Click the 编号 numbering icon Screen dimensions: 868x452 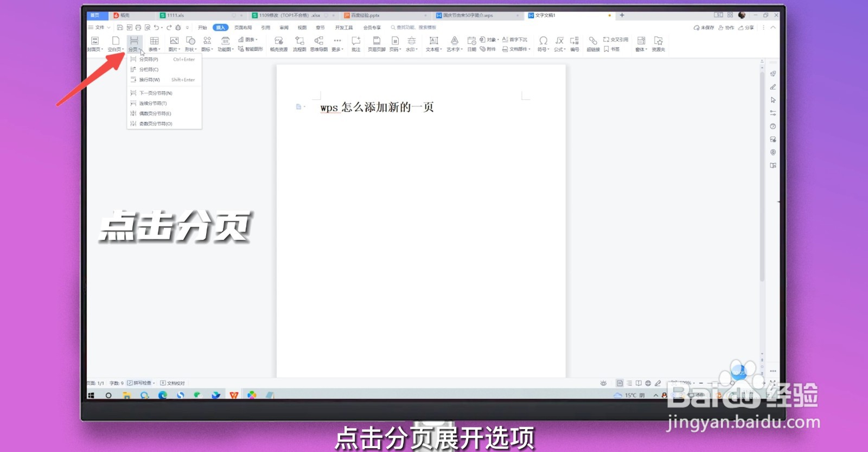point(575,41)
